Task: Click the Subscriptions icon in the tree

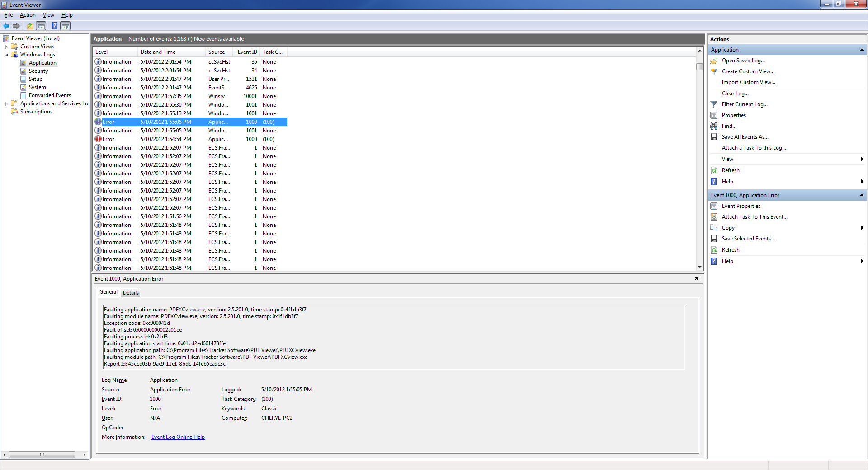Action: coord(14,112)
